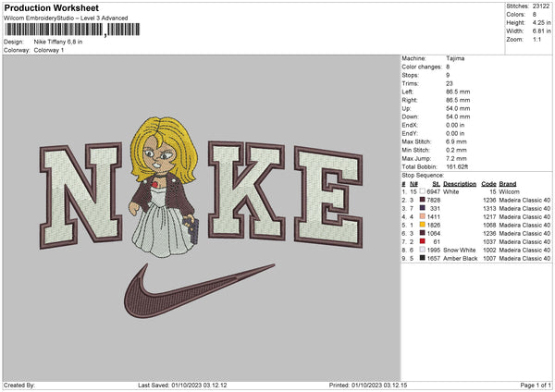Click the 'Last Saved: 01/10/2023 03.12.12' text
This screenshot has height=392, width=555.
point(182,385)
